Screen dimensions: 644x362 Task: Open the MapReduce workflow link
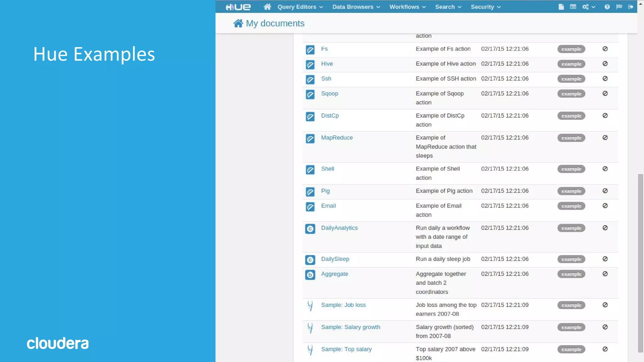337,138
